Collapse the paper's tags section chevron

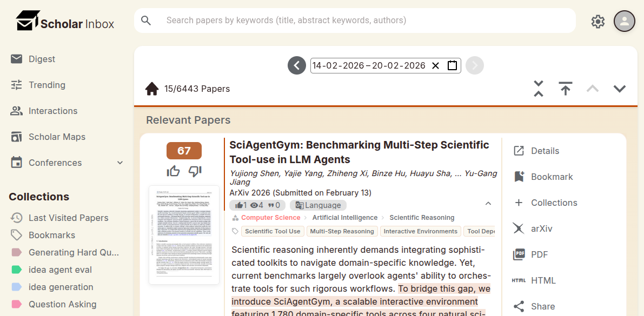point(488,204)
